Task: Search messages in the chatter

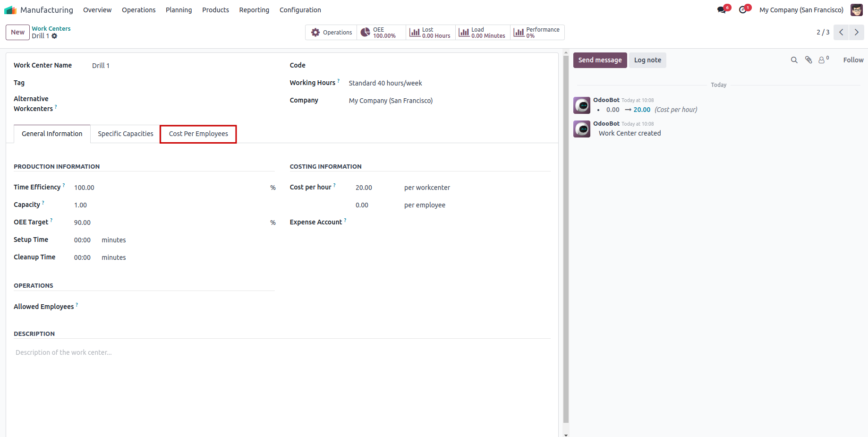Action: click(x=794, y=60)
